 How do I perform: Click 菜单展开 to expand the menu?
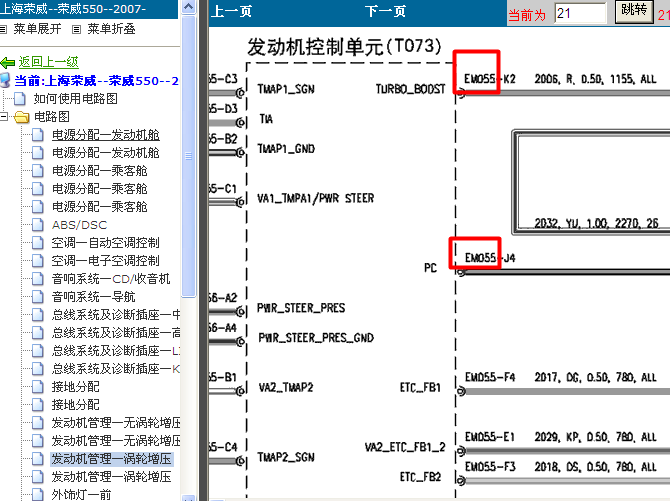(37, 29)
